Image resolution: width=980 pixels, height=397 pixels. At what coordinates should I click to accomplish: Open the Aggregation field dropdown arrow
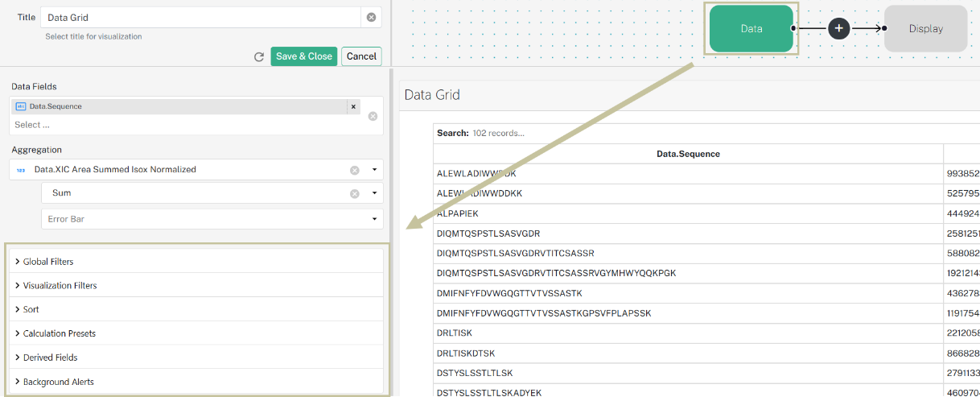(374, 170)
